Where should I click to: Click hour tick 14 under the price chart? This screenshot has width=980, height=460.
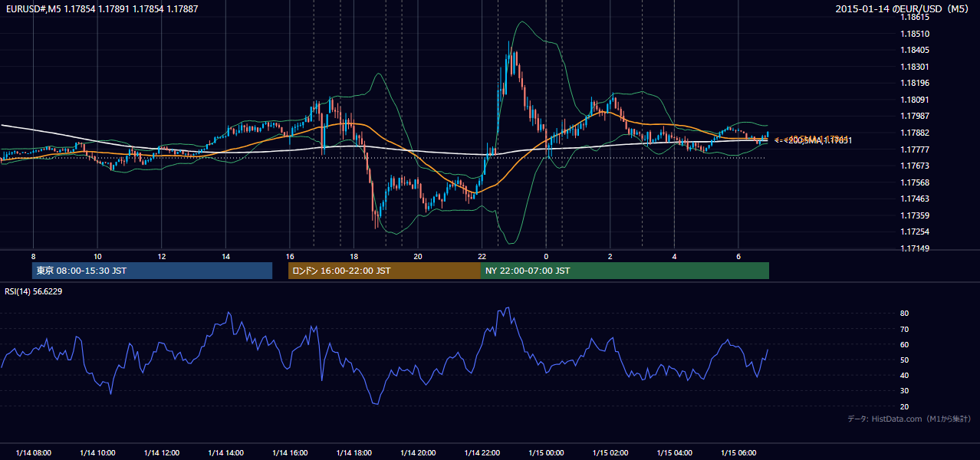click(226, 256)
